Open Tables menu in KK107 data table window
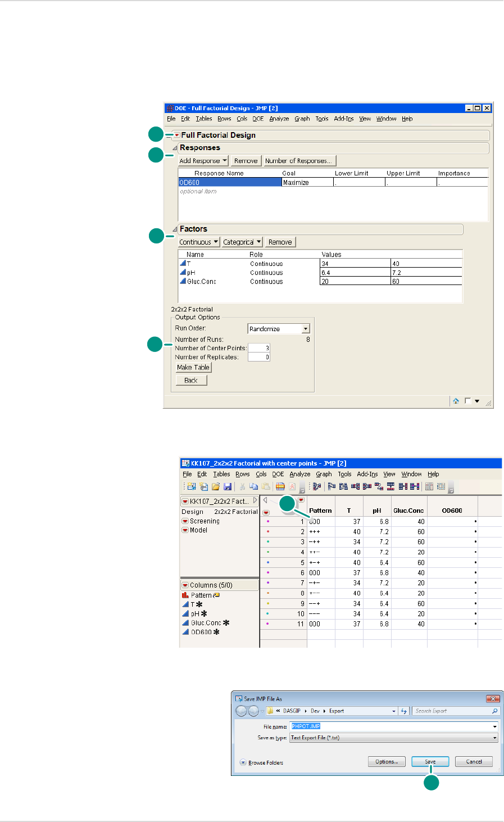This screenshot has height=822, width=504. pos(221,474)
